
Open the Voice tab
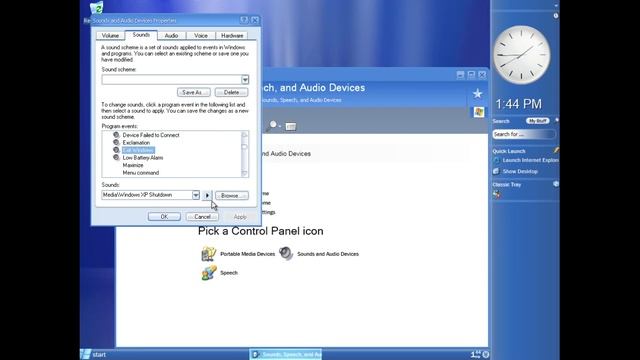pyautogui.click(x=201, y=36)
